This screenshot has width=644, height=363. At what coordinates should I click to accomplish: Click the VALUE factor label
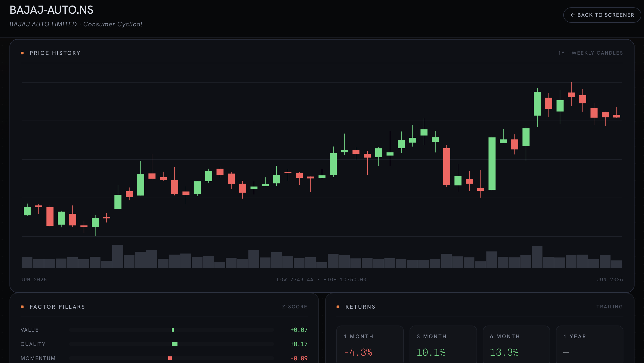pyautogui.click(x=30, y=330)
